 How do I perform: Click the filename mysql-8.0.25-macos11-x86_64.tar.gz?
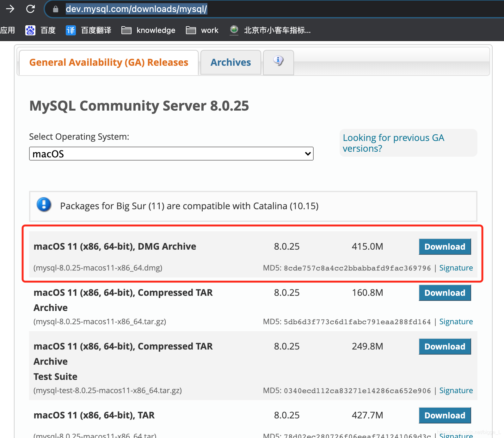[100, 322]
